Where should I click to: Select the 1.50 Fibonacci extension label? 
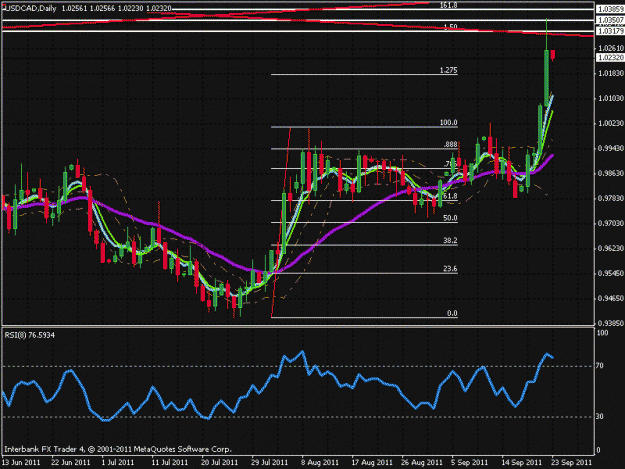coord(450,27)
